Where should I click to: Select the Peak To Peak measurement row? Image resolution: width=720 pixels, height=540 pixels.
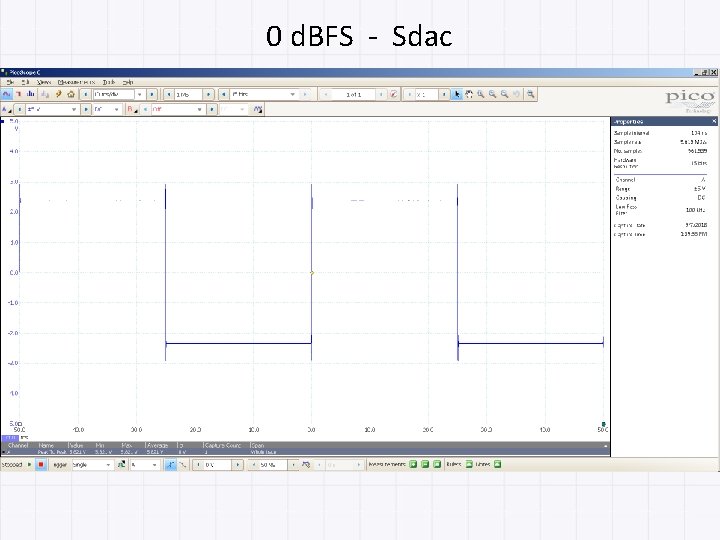pos(305,452)
